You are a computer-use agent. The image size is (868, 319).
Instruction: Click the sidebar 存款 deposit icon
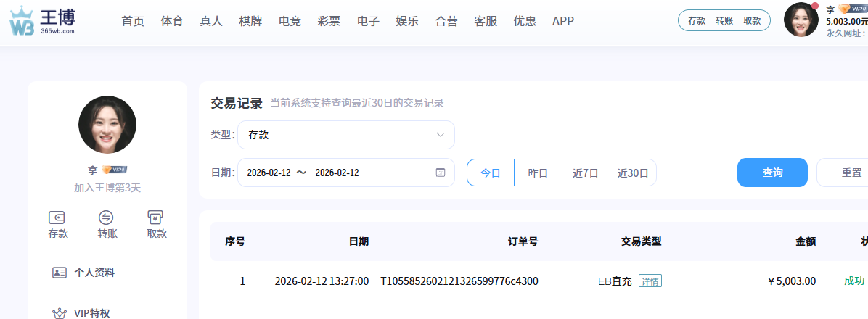click(58, 217)
